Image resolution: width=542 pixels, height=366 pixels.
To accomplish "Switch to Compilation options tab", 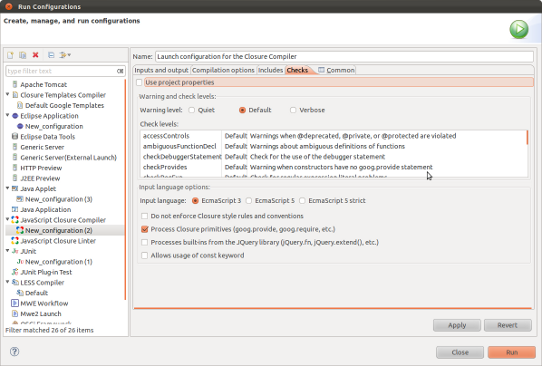I will (223, 70).
